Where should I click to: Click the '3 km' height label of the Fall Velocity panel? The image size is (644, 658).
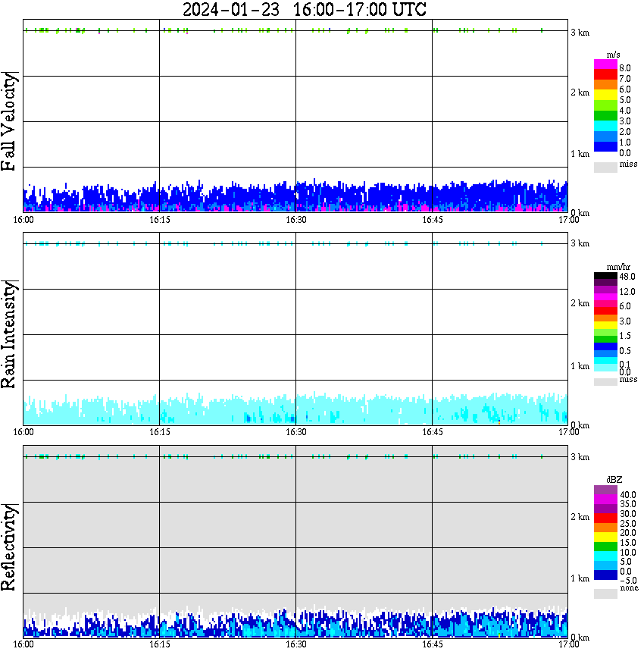tap(580, 33)
